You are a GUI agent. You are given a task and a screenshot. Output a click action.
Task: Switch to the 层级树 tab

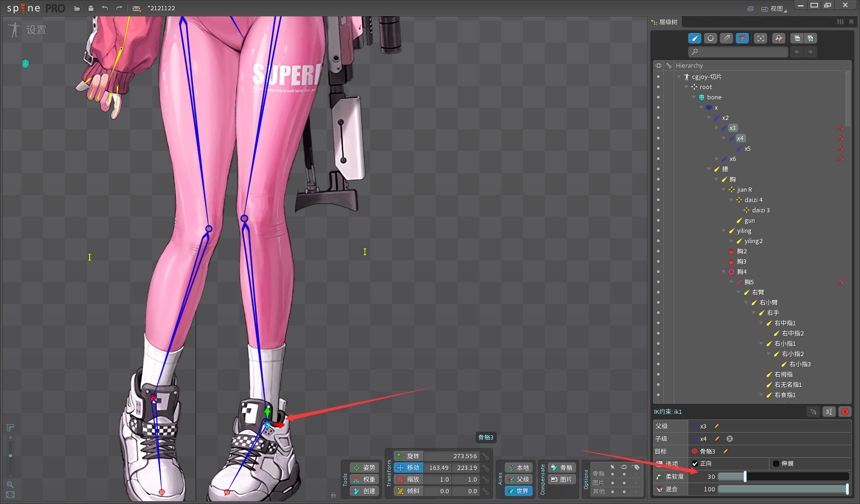(665, 22)
